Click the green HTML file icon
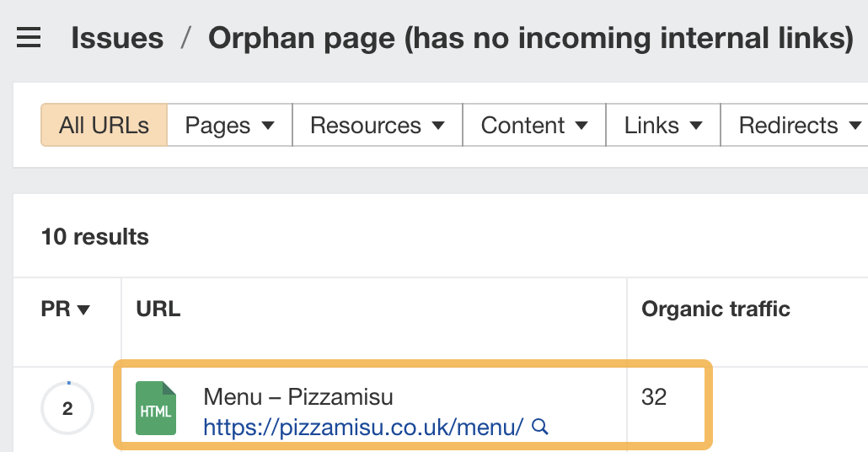 [156, 409]
